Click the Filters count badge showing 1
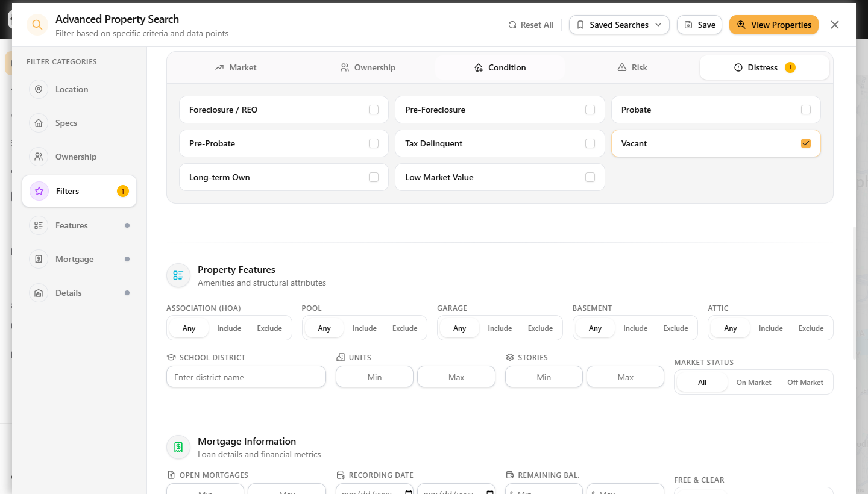The image size is (868, 494). click(x=122, y=191)
